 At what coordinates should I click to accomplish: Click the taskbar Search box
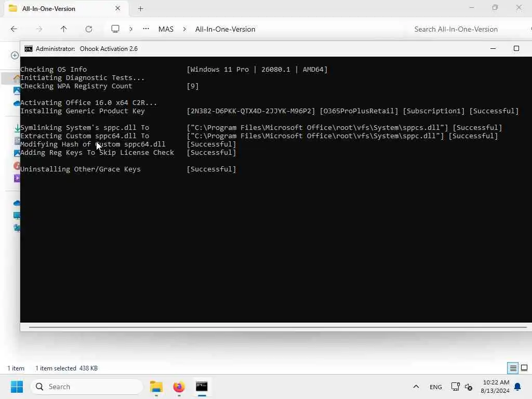(87, 387)
